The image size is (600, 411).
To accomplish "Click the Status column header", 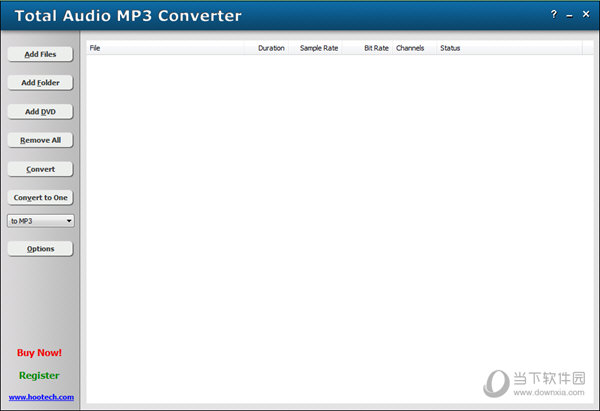I will pyautogui.click(x=509, y=48).
